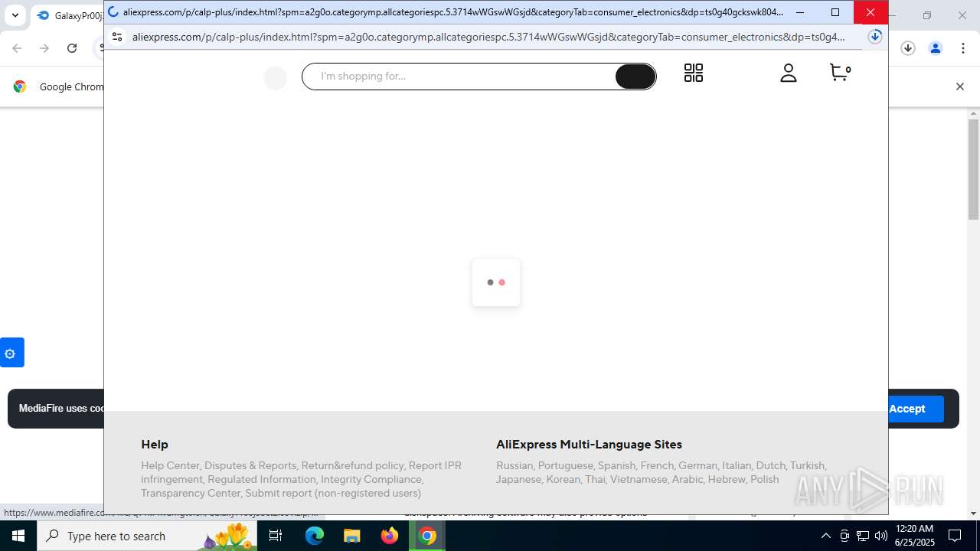Switch to Thai language site
This screenshot has width=980, height=551.
pyautogui.click(x=595, y=479)
